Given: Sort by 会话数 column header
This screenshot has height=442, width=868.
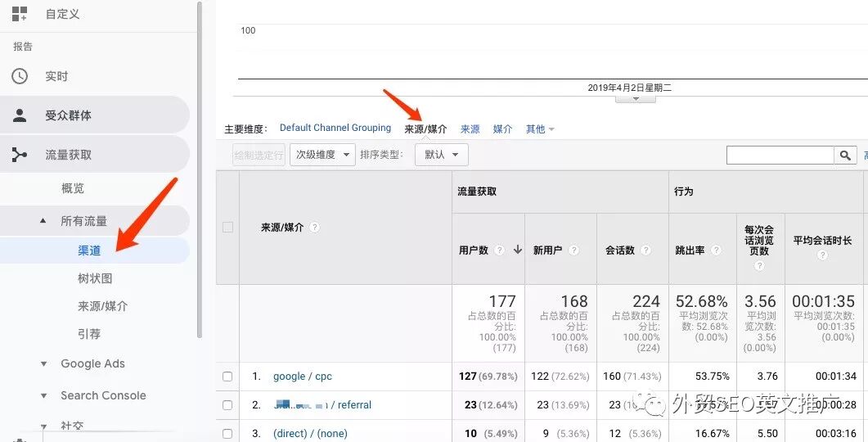Looking at the screenshot, I should click(620, 250).
